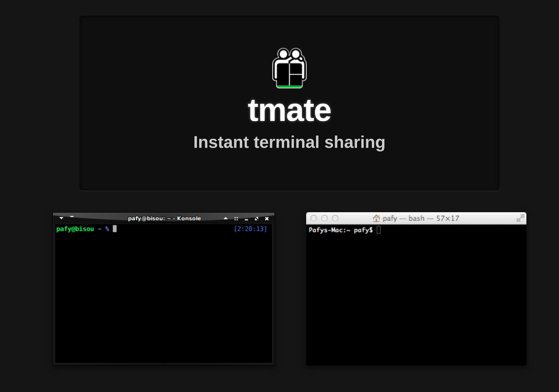Close the Konsole window
Screen dimensions: 559x392
[x=267, y=219]
